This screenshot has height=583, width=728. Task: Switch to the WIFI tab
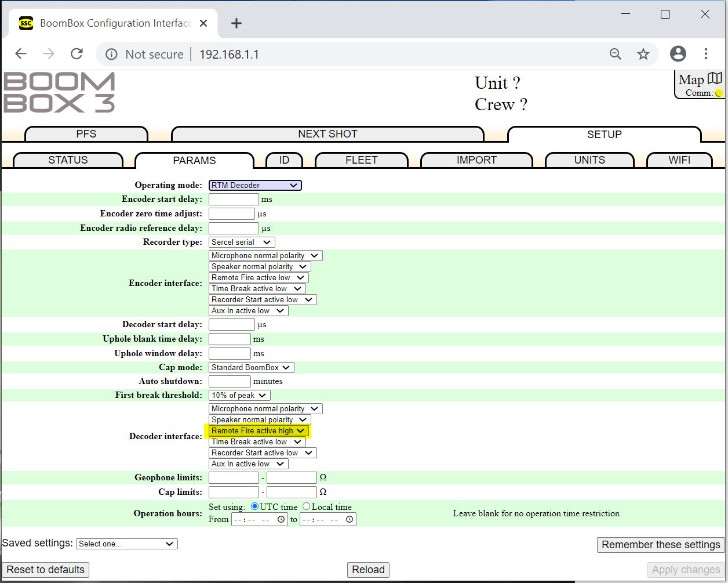(x=679, y=160)
